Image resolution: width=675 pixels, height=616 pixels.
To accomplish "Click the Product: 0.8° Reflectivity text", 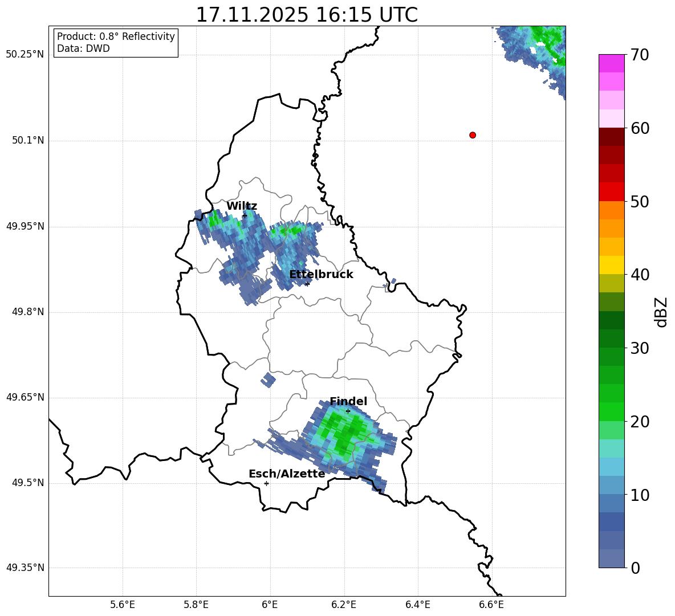I will click(x=116, y=36).
